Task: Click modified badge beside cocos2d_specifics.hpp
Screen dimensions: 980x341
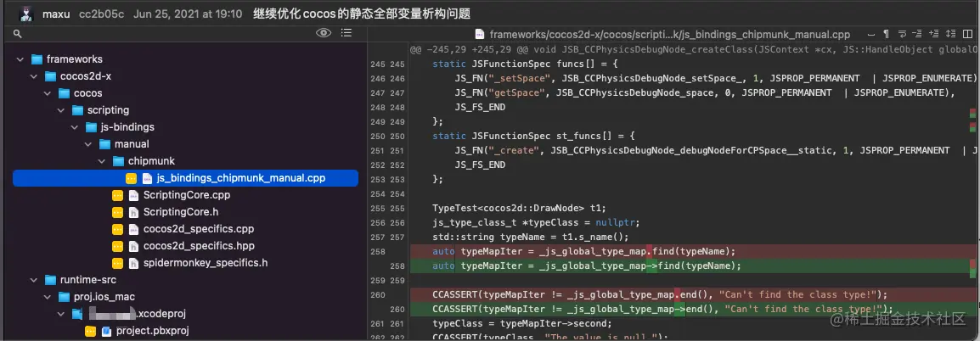Action: [x=117, y=245]
